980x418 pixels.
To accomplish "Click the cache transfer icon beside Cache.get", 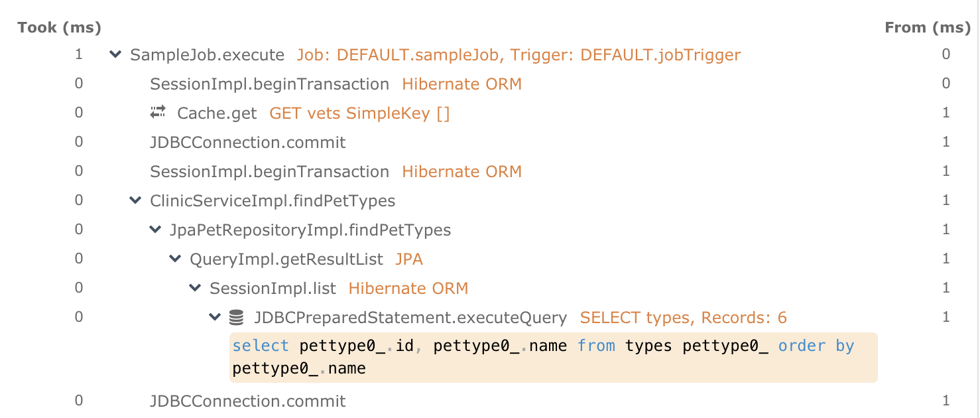I will (x=158, y=113).
